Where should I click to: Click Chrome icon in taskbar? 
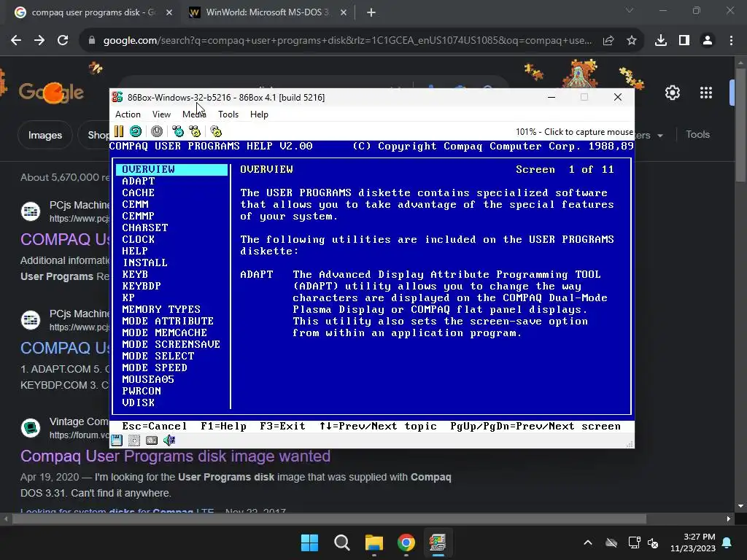click(406, 542)
